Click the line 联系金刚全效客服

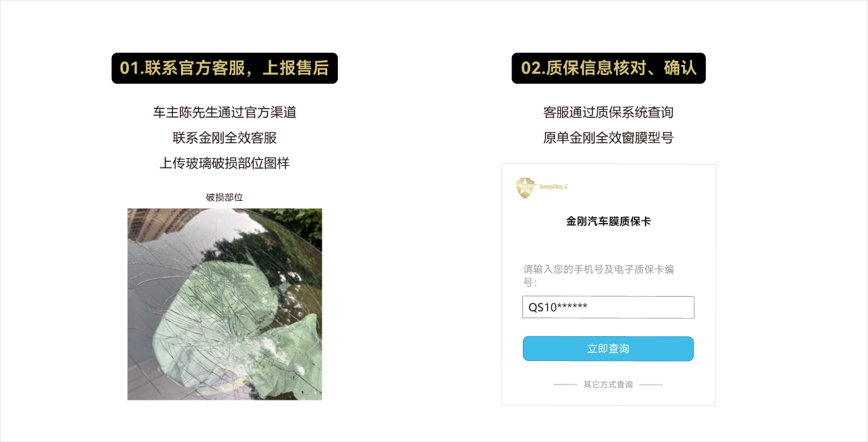[x=225, y=138]
